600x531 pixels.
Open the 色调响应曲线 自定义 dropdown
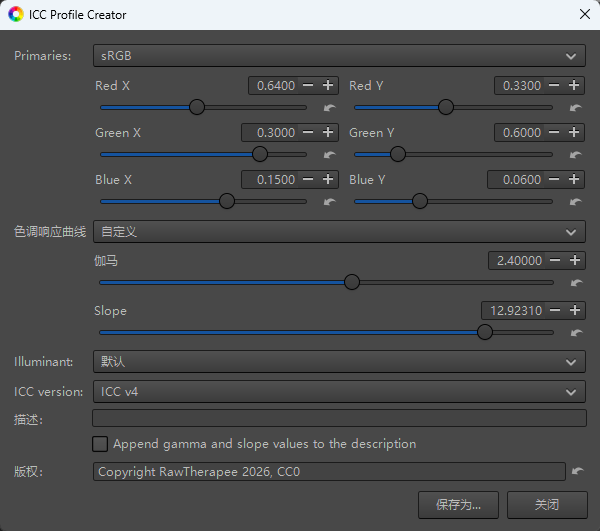339,231
